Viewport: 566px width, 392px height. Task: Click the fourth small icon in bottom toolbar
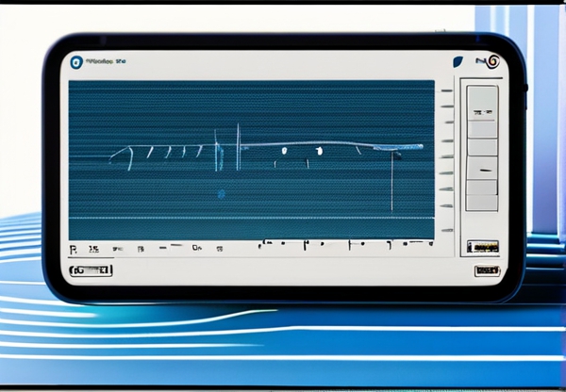(x=141, y=249)
